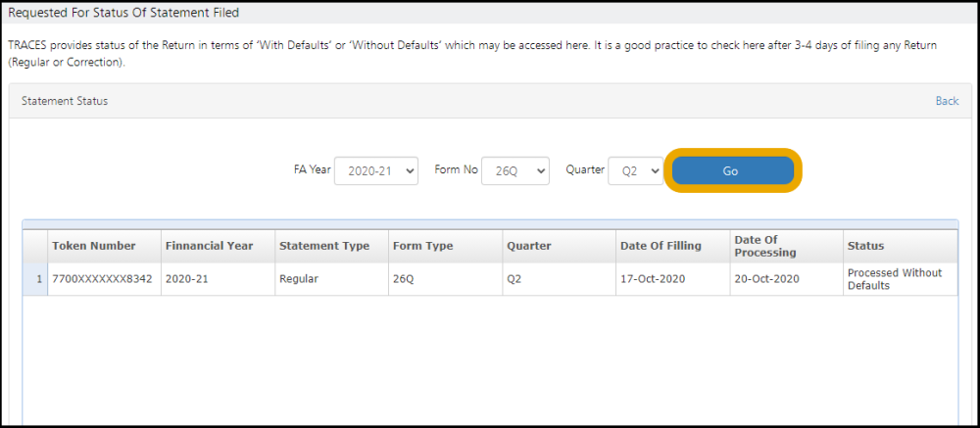
Task: Open the Quarter dropdown
Action: pos(635,170)
